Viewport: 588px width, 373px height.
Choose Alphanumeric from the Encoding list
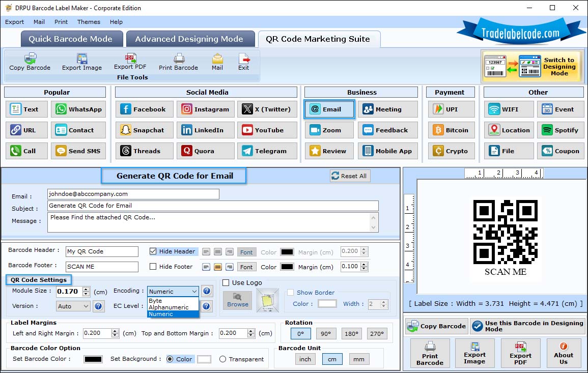(x=169, y=307)
